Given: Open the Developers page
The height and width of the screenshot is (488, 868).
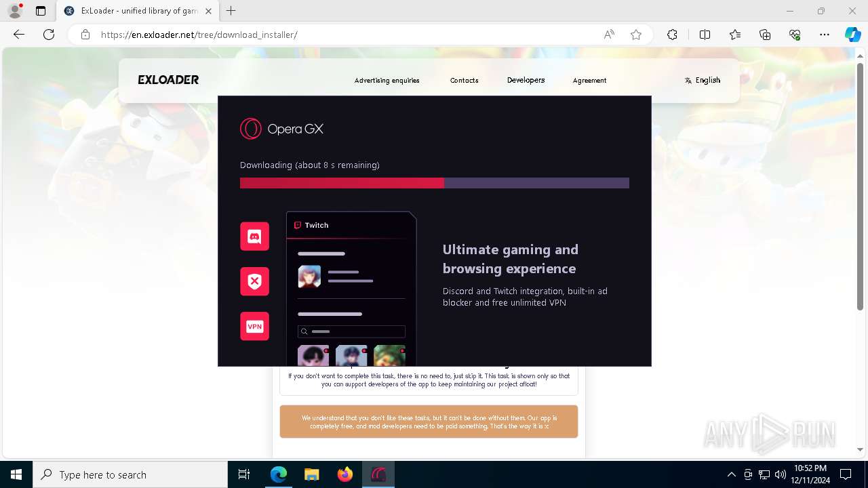Looking at the screenshot, I should tap(526, 80).
